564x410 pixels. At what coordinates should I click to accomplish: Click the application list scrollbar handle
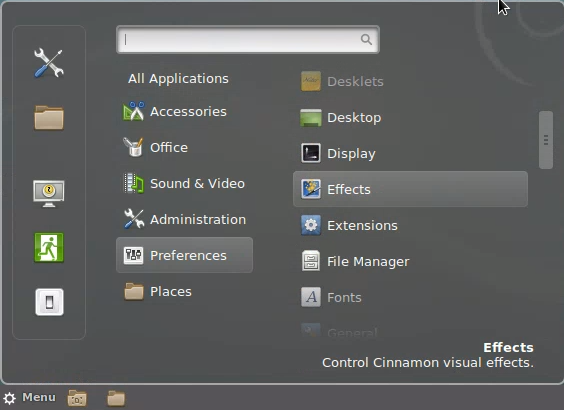(546, 140)
